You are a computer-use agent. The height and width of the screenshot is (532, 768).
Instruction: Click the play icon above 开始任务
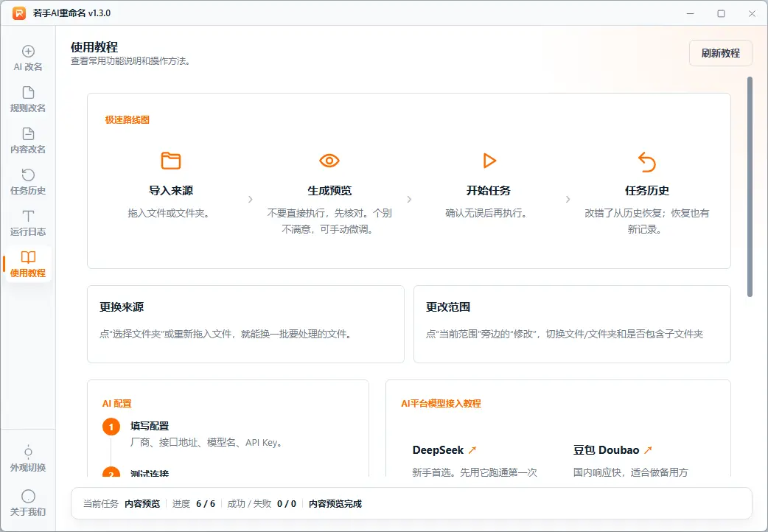[x=489, y=160]
